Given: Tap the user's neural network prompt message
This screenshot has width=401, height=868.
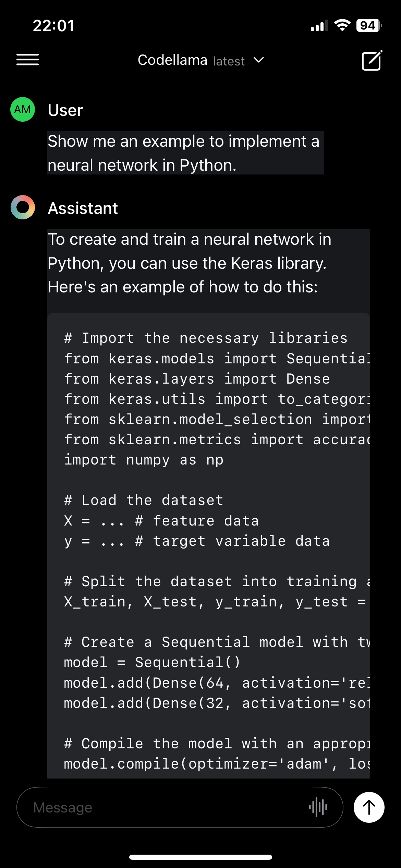Looking at the screenshot, I should pyautogui.click(x=184, y=153).
